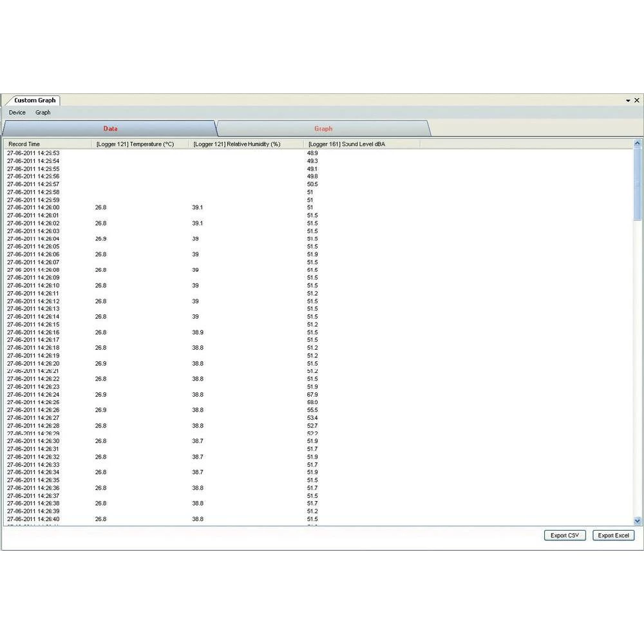The height and width of the screenshot is (644, 644).
Task: Click the Export CSV button
Action: 565,535
